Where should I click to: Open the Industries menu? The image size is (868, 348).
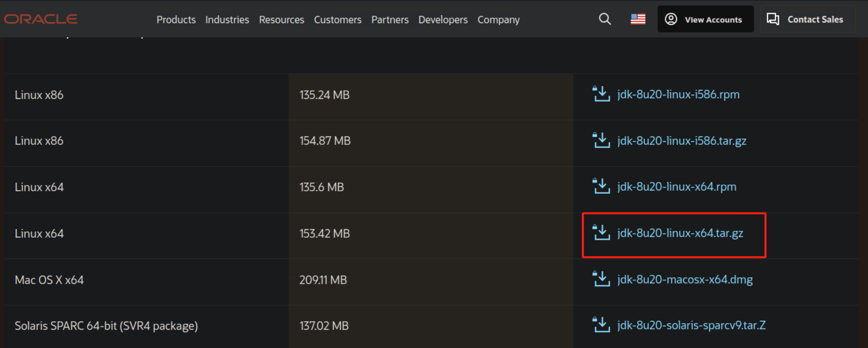point(227,20)
